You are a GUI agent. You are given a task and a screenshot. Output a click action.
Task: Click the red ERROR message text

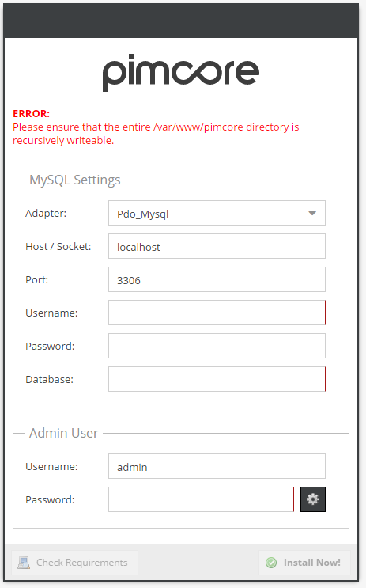point(156,127)
